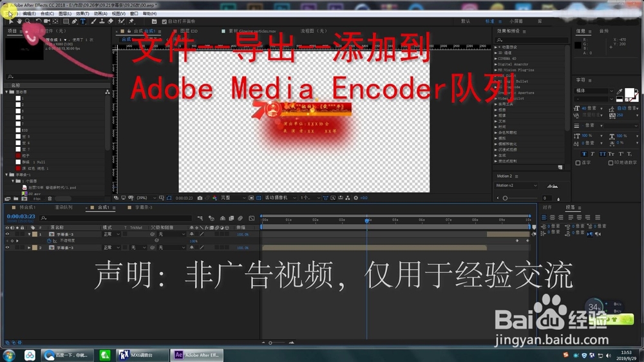Open the viewer zoom 39% dropdown

coord(146,198)
